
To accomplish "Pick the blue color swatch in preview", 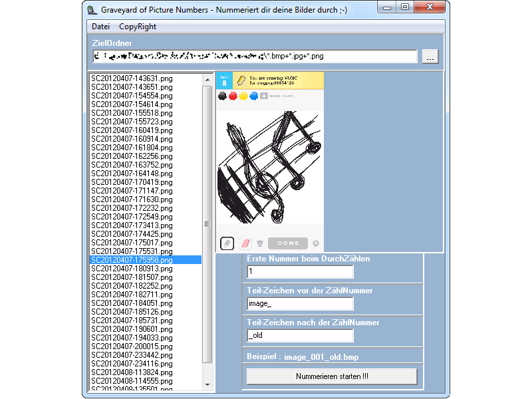I will (253, 96).
